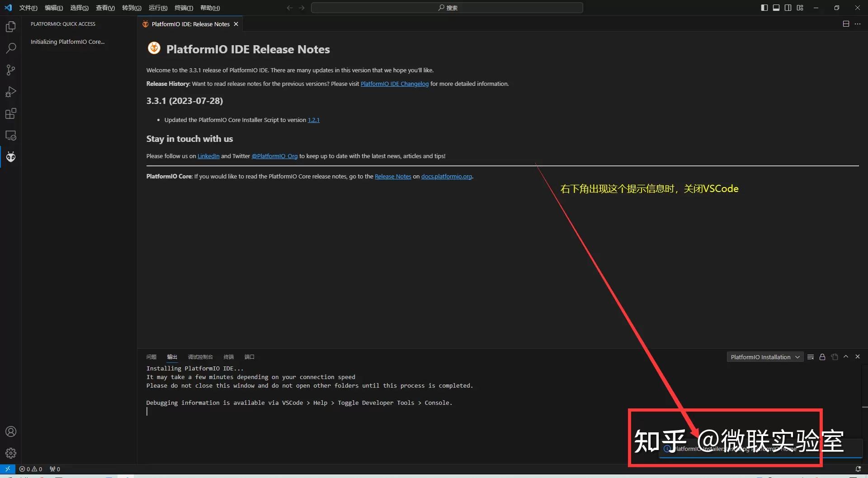
Task: Follow the LinkedIn link
Action: [x=208, y=156]
